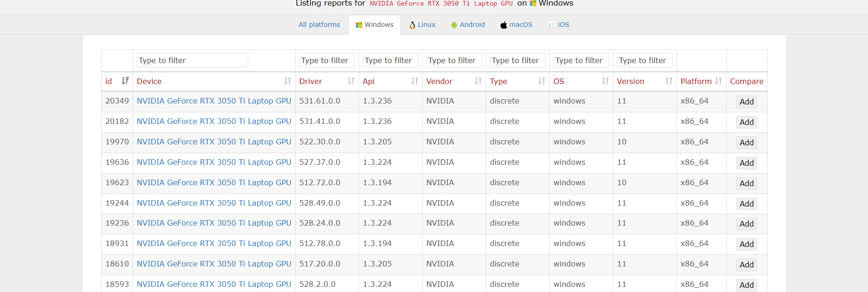Sort by Type column sort icon

point(542,81)
